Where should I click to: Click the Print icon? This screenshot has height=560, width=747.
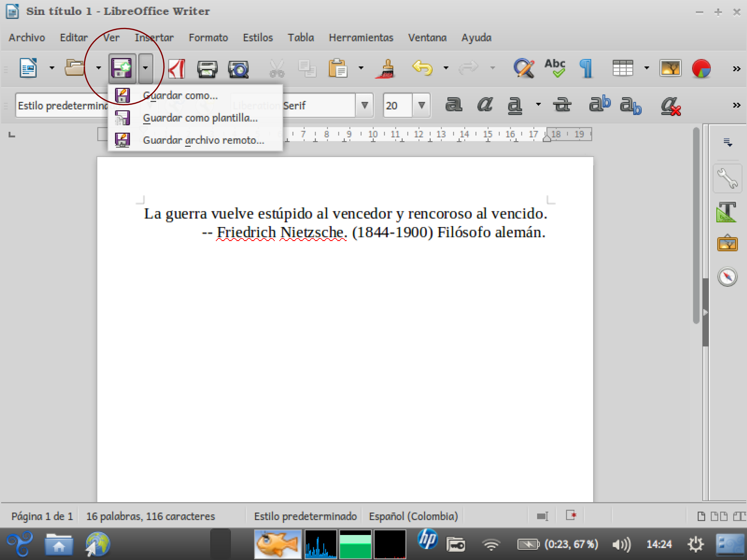207,69
